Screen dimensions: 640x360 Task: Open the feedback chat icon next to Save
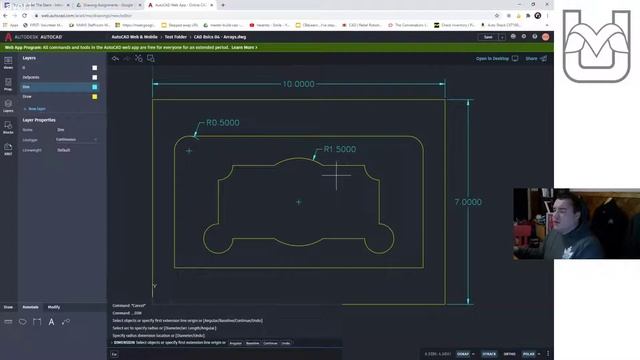click(x=513, y=37)
